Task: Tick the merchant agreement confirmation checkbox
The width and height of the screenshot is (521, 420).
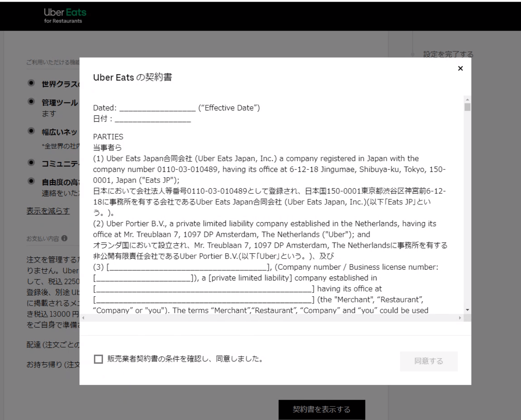Action: tap(98, 359)
